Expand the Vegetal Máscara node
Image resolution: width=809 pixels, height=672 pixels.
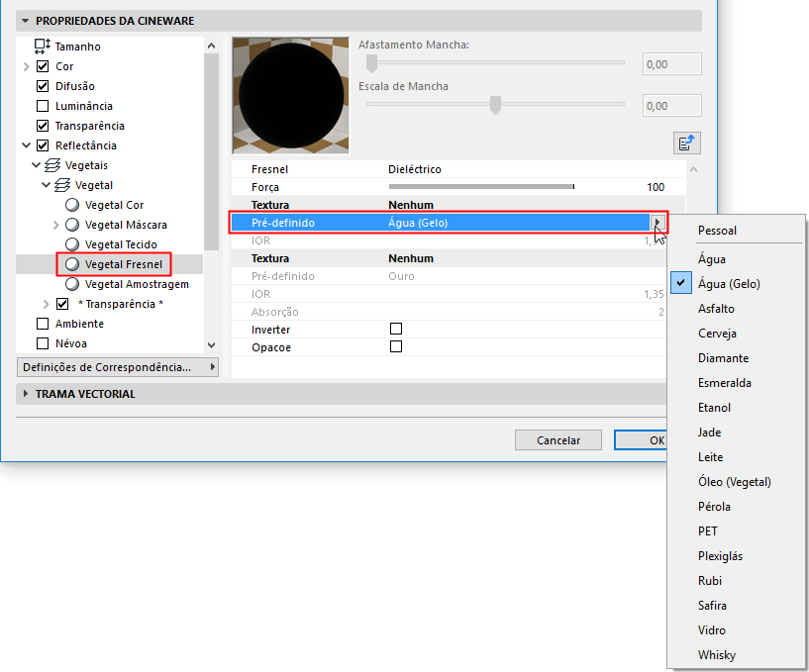pos(55,225)
